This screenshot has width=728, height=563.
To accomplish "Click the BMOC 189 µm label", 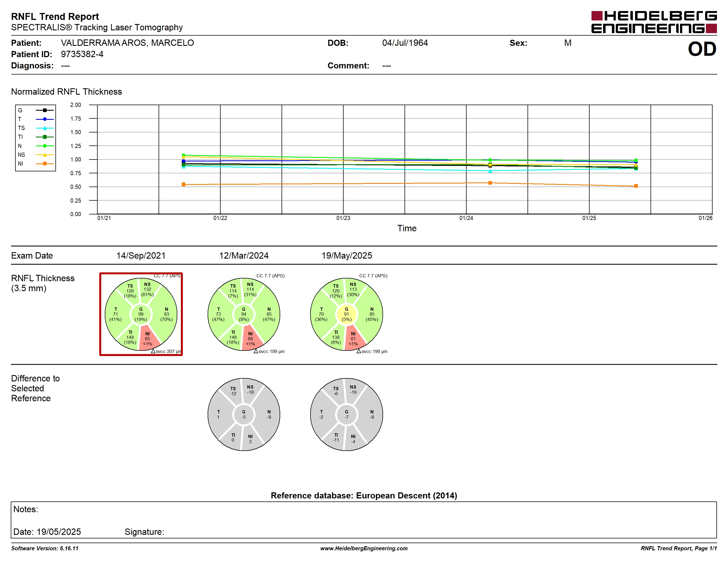I will [x=269, y=352].
